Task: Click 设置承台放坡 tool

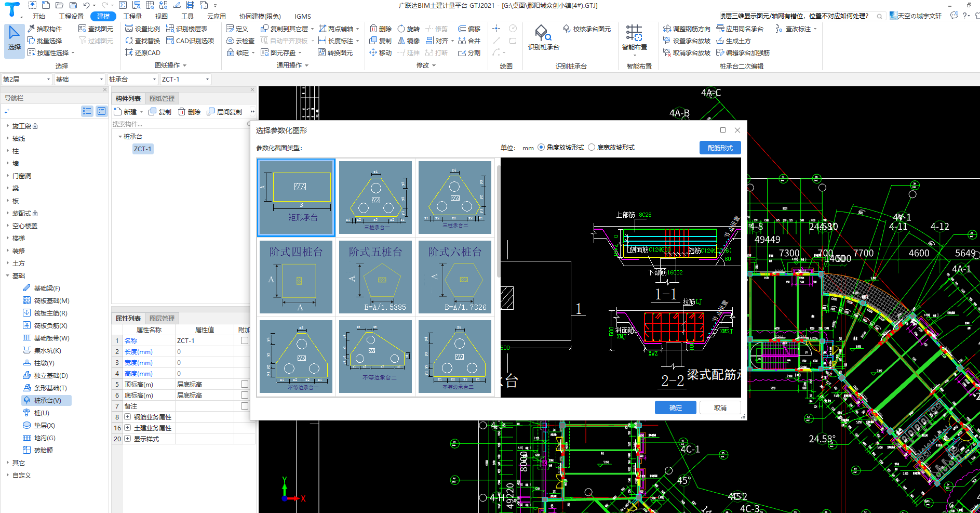Action: coord(687,41)
